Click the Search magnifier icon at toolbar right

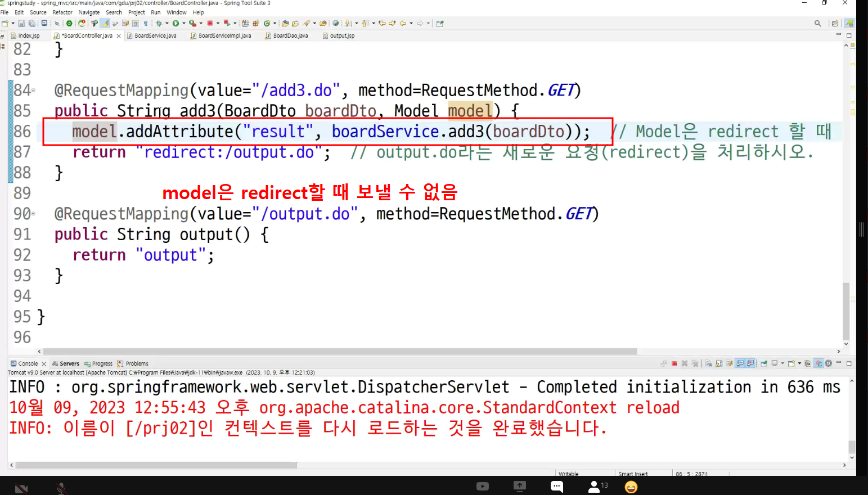click(x=818, y=23)
